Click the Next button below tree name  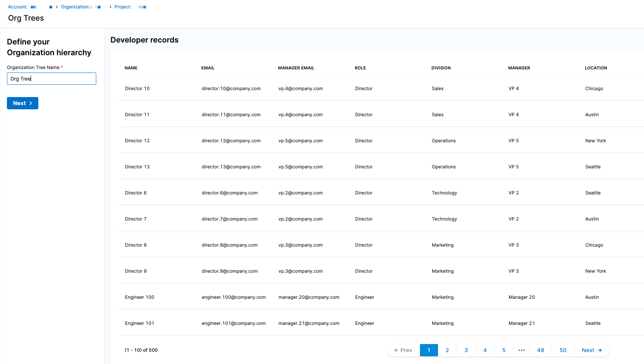coord(22,103)
